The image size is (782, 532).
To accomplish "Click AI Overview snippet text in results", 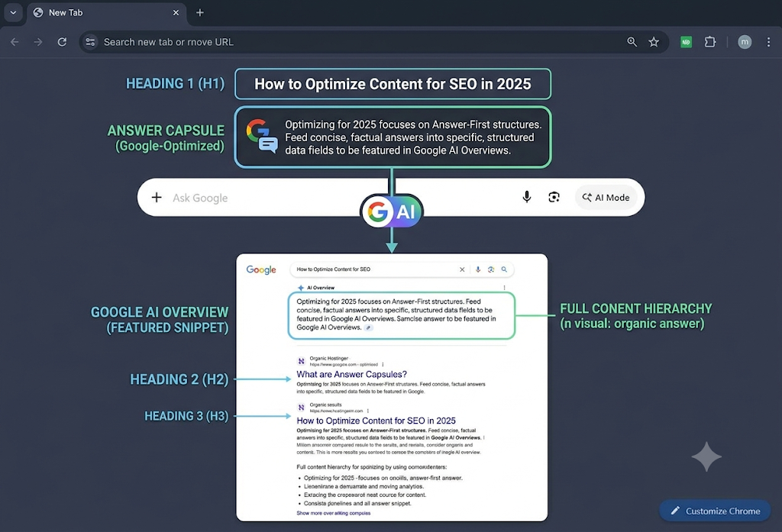I will pyautogui.click(x=396, y=314).
